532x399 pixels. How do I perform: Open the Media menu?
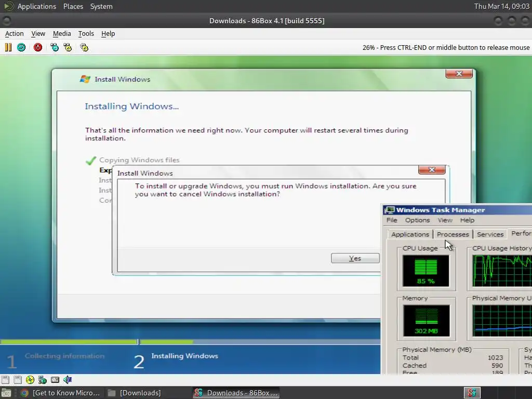tap(62, 34)
